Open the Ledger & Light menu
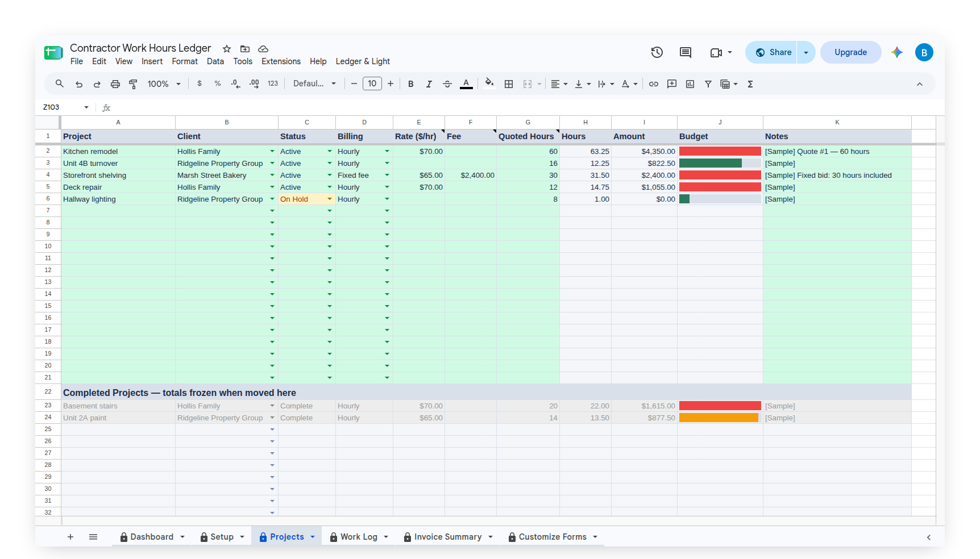The width and height of the screenshot is (980, 559). point(363,61)
